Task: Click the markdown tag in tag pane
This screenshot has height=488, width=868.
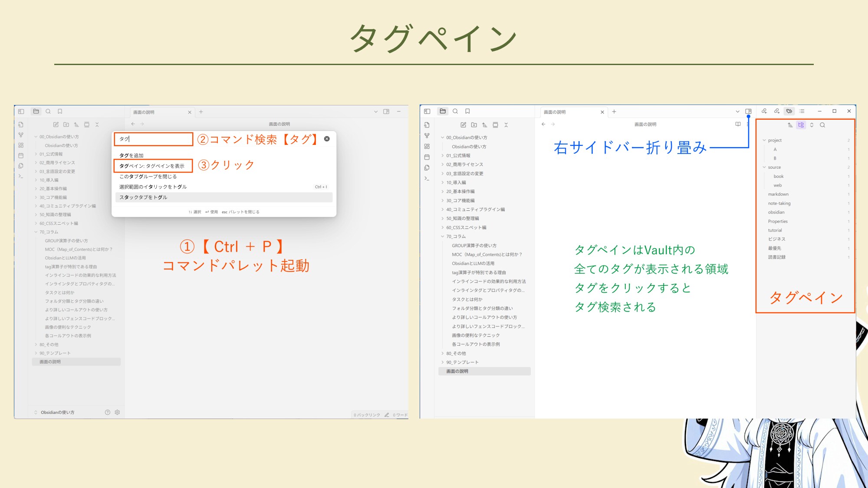Action: [x=778, y=194]
